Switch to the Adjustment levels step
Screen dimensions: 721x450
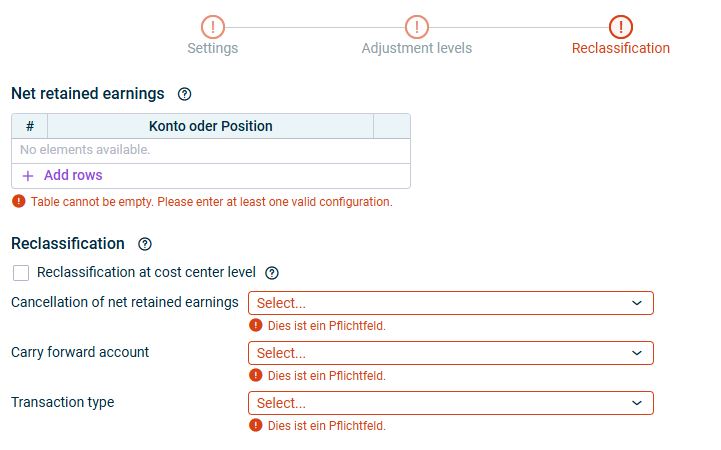point(416,48)
